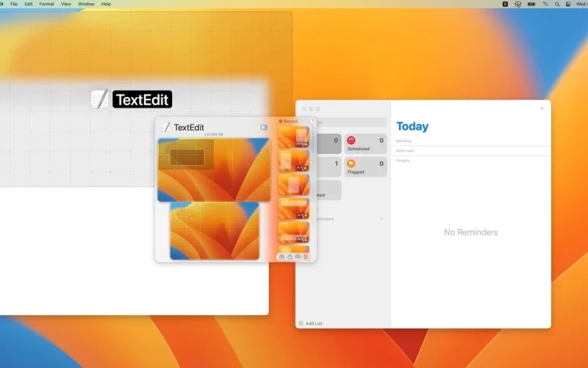Select the bottom-half layout thumbnail
Image resolution: width=588 pixels, height=368 pixels.
pos(293,232)
